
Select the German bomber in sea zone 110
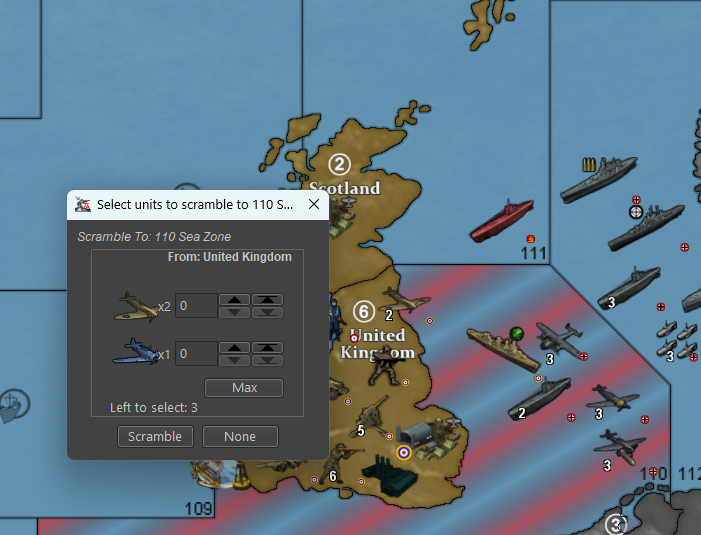tap(557, 338)
